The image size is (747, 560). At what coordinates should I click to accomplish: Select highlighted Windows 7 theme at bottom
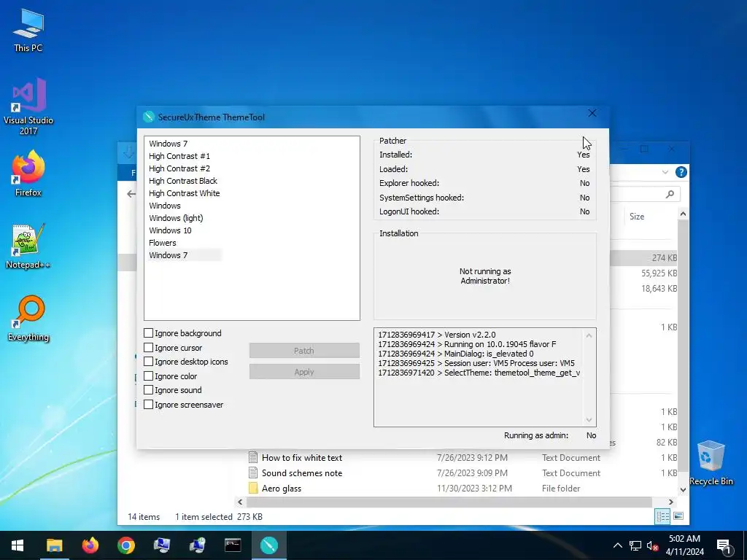pos(185,254)
